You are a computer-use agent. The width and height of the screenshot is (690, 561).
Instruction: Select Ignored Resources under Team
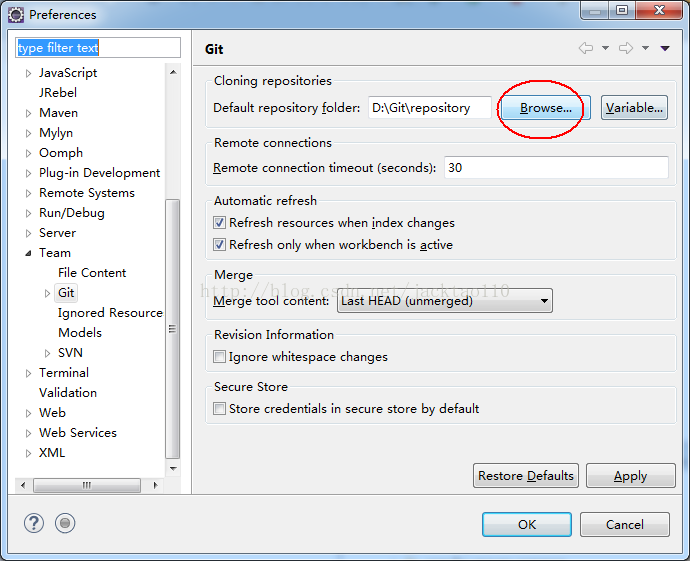pyautogui.click(x=110, y=313)
